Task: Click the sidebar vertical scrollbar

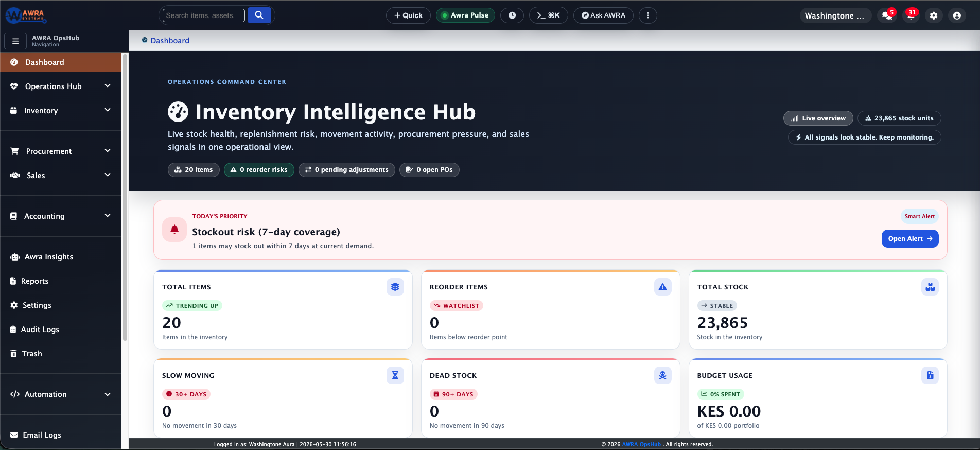Action: 125,198
